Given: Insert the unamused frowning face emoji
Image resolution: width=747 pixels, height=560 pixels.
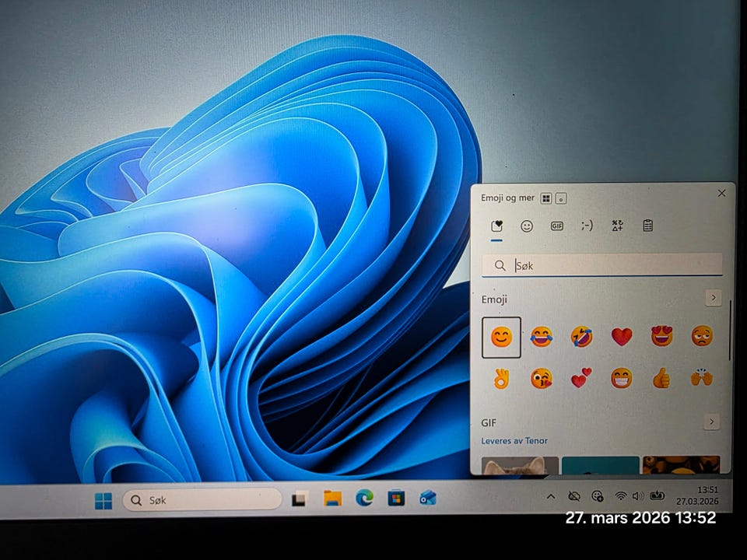Looking at the screenshot, I should [x=702, y=336].
